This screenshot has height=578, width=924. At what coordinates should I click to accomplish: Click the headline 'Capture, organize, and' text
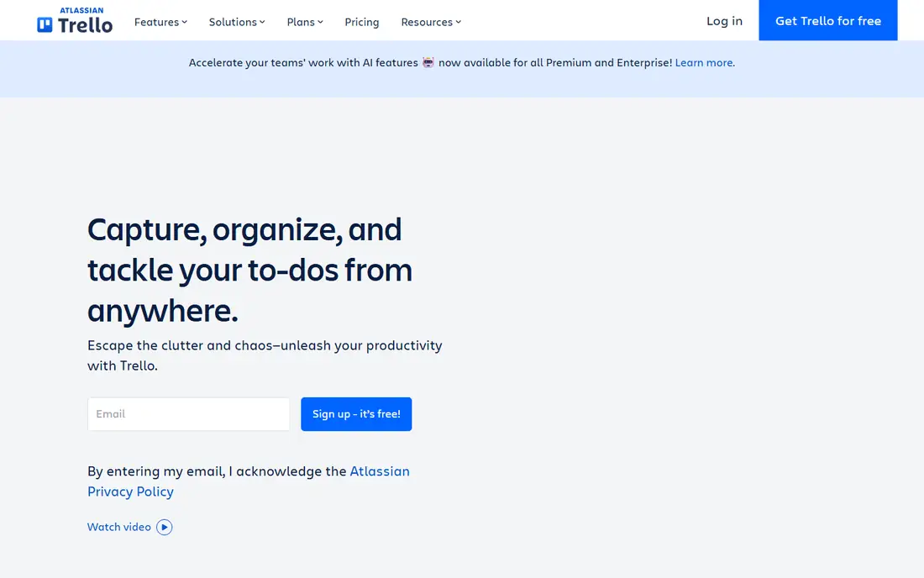tap(244, 229)
